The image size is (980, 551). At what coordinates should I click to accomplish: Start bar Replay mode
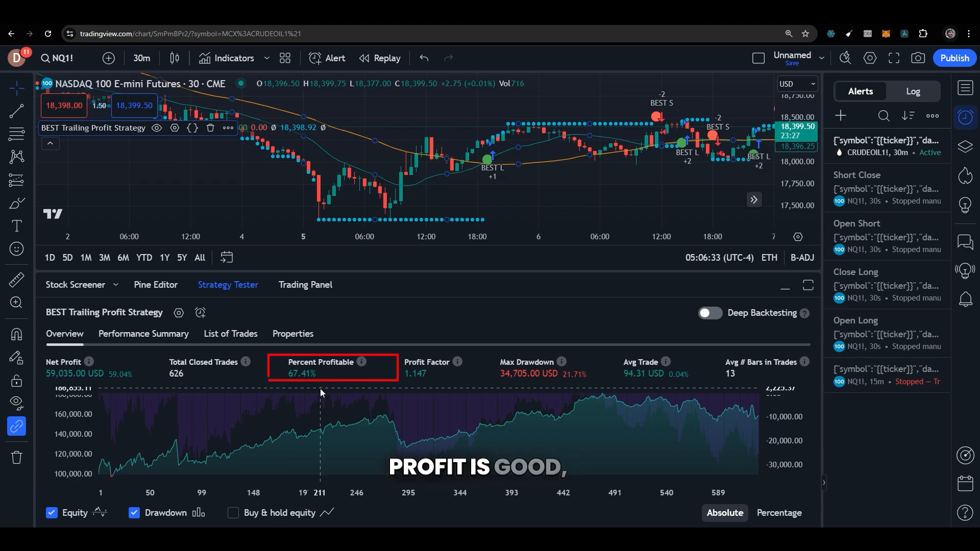point(380,58)
